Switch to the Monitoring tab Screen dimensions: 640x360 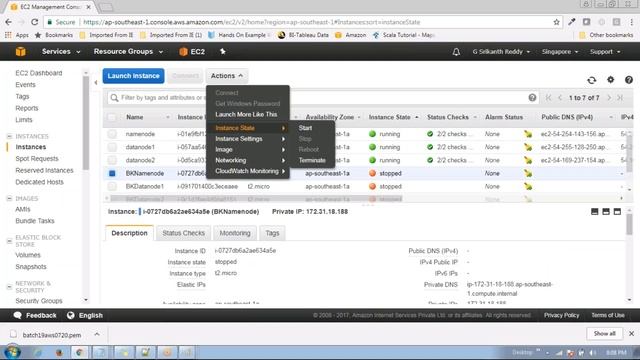[235, 233]
